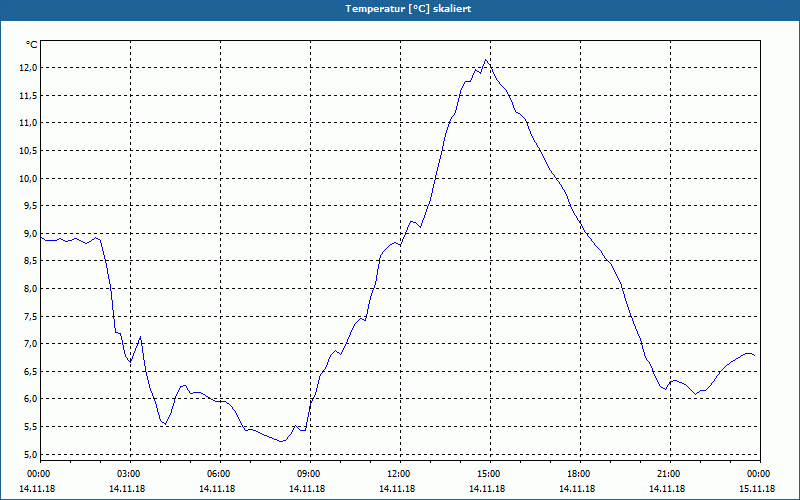Click the 6,5 y-axis label
Screen dimensions: 800x500
[30, 371]
